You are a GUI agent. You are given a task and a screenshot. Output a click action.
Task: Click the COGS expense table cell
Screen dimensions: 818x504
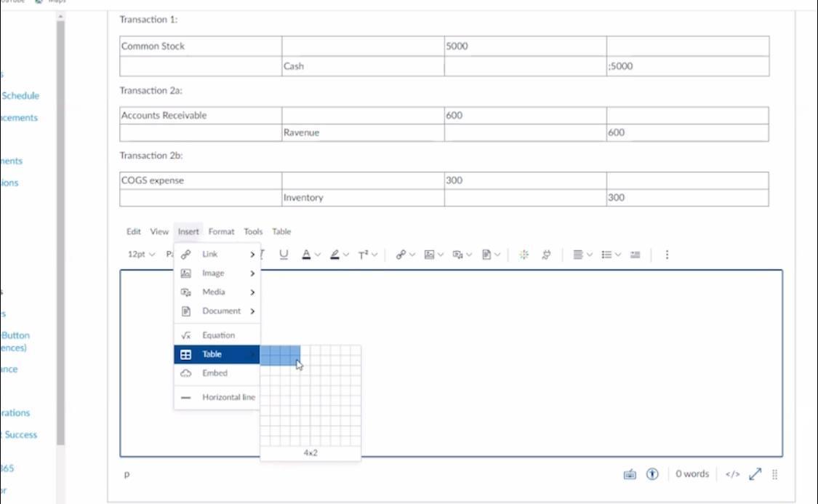tap(201, 180)
